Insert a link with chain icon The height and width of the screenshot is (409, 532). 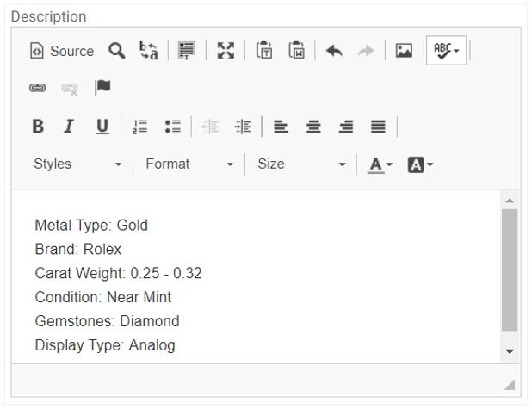pyautogui.click(x=37, y=88)
